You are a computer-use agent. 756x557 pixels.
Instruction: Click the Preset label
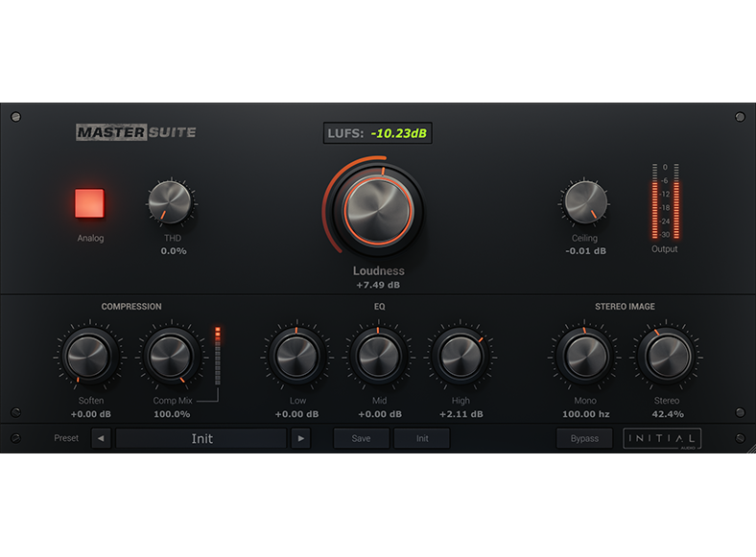66,438
